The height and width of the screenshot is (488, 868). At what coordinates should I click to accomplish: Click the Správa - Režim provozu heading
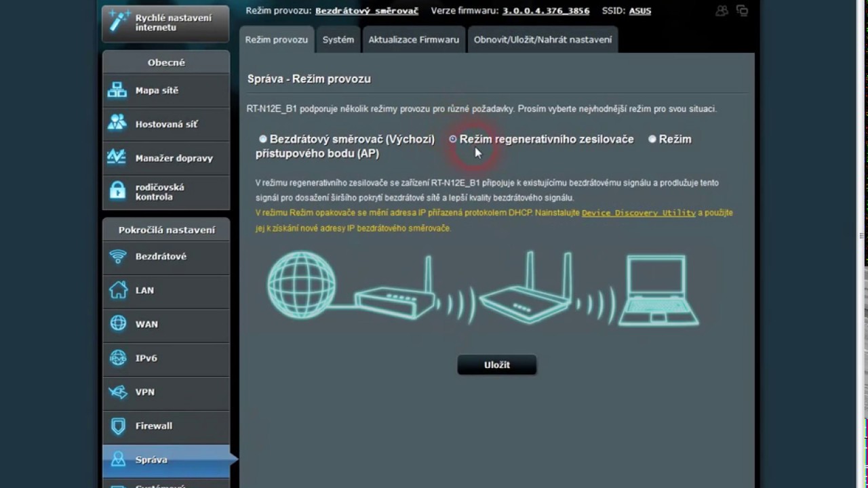[309, 79]
